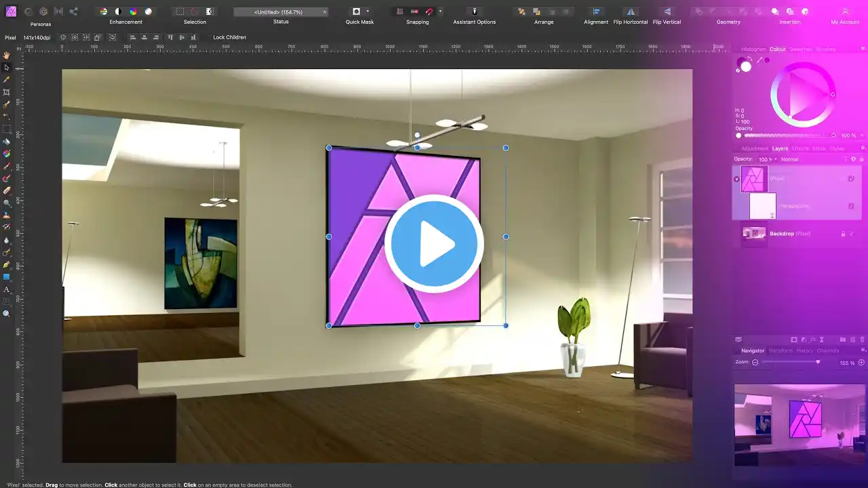Viewport: 868px width, 488px height.
Task: Select the Text tool
Action: pyautogui.click(x=7, y=289)
